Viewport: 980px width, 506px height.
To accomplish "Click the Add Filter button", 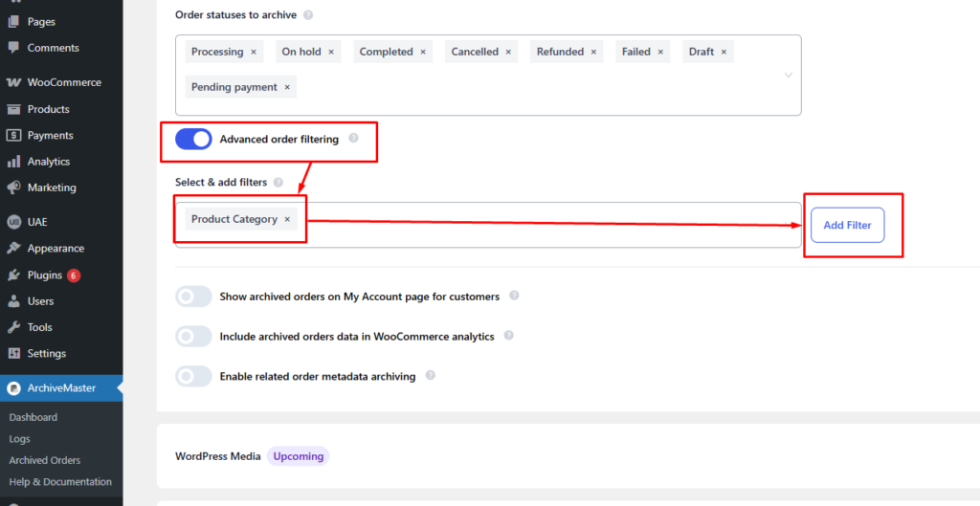I will 848,225.
